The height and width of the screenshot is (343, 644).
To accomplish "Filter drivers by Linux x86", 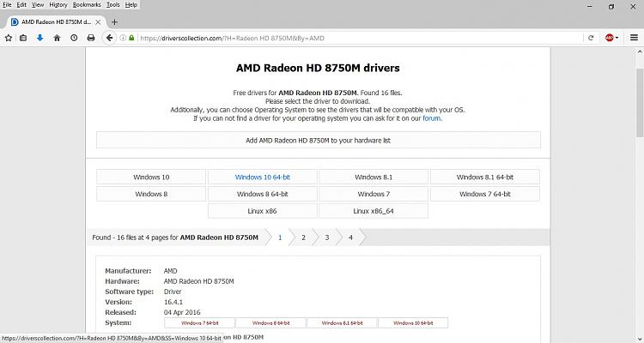I will [263, 211].
